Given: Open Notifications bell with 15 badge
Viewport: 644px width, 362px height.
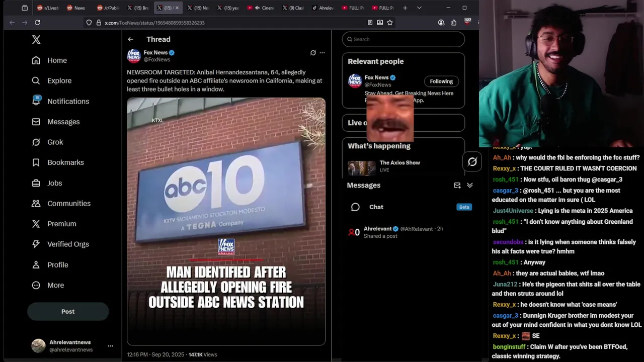Looking at the screenshot, I should 36,101.
